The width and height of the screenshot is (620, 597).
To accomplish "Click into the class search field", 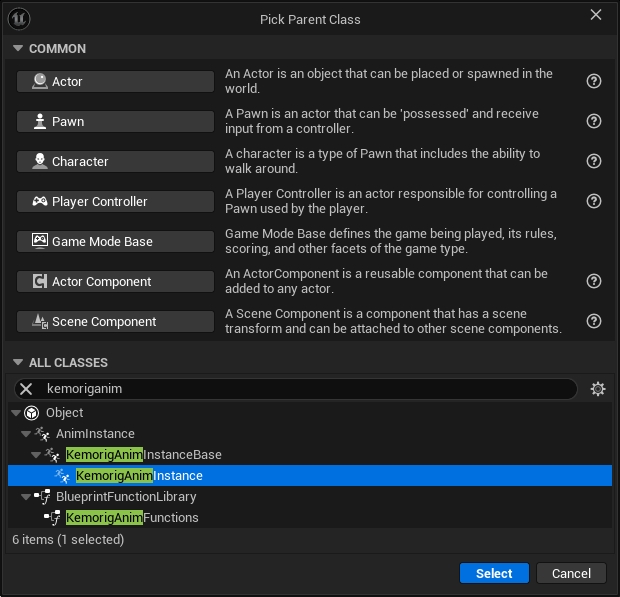I will [300, 389].
